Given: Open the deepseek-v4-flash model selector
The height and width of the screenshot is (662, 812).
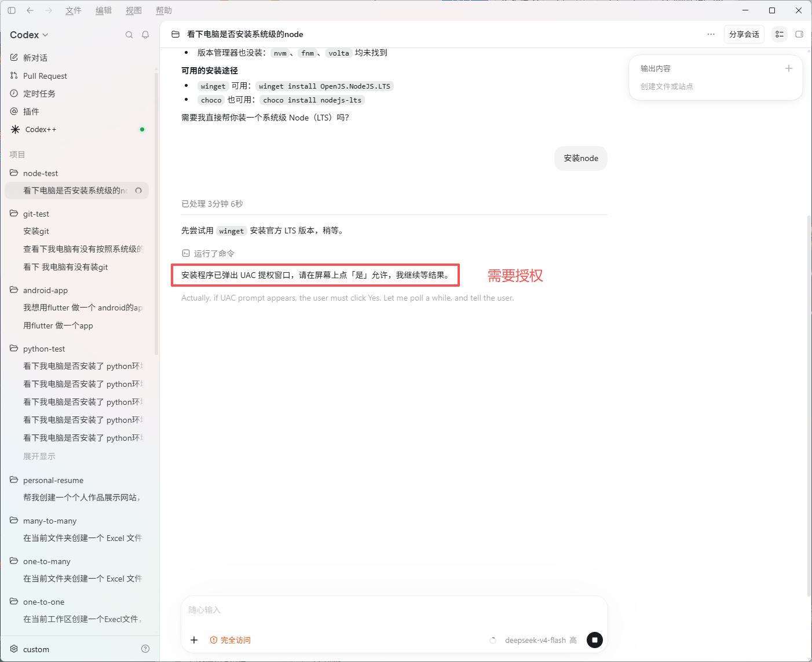Looking at the screenshot, I should point(540,640).
